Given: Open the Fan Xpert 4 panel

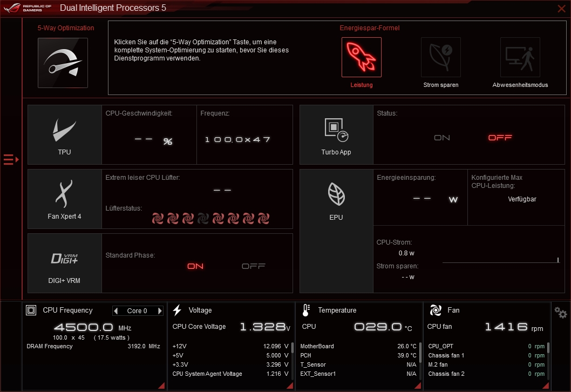Looking at the screenshot, I should click(64, 199).
